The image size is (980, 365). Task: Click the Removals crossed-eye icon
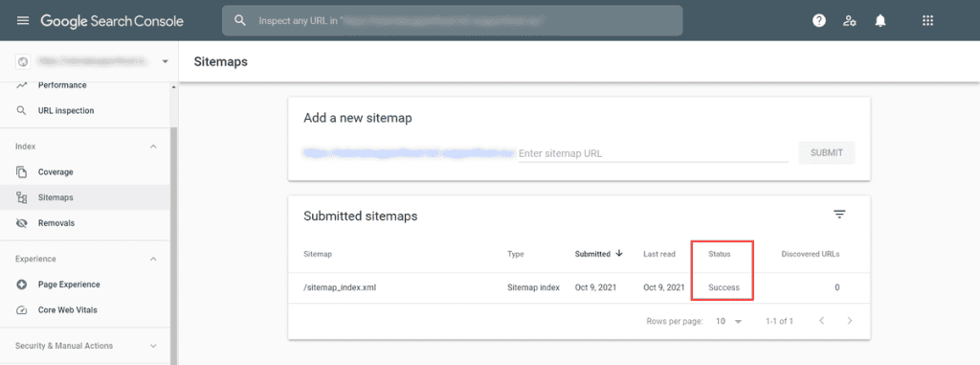22,223
